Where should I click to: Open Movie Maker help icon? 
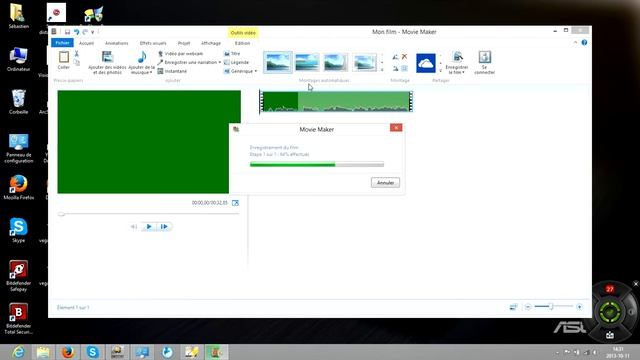pyautogui.click(x=584, y=42)
